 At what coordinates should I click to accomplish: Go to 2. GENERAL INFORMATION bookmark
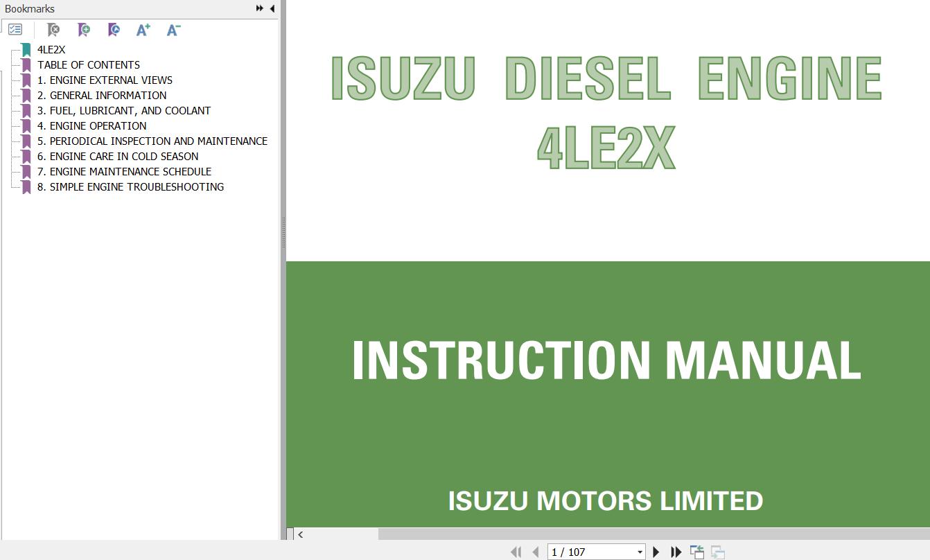tap(102, 96)
